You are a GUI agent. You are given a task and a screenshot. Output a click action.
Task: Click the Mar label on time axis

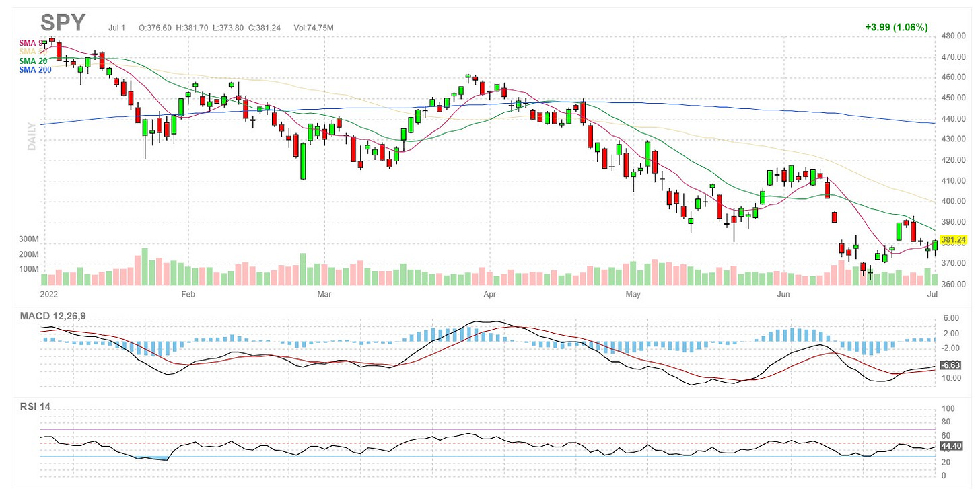click(324, 294)
